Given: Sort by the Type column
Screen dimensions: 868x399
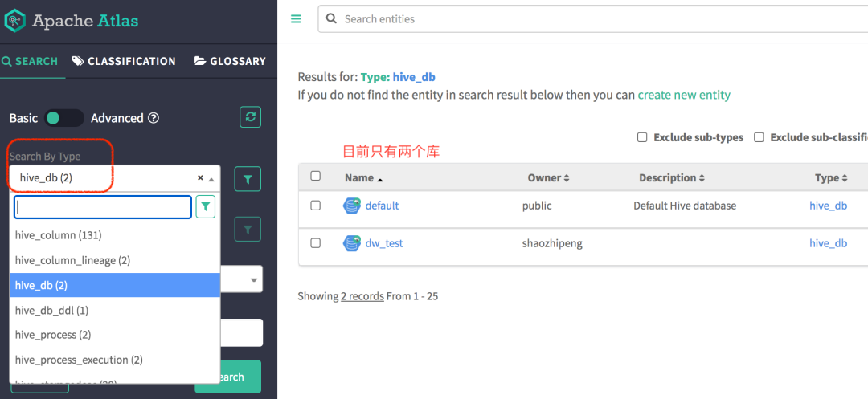Looking at the screenshot, I should click(832, 178).
